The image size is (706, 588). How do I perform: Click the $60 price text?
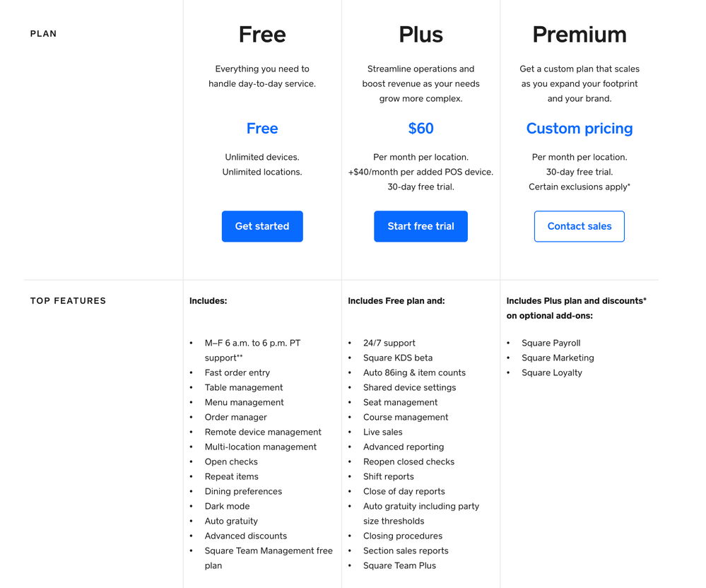tap(420, 129)
